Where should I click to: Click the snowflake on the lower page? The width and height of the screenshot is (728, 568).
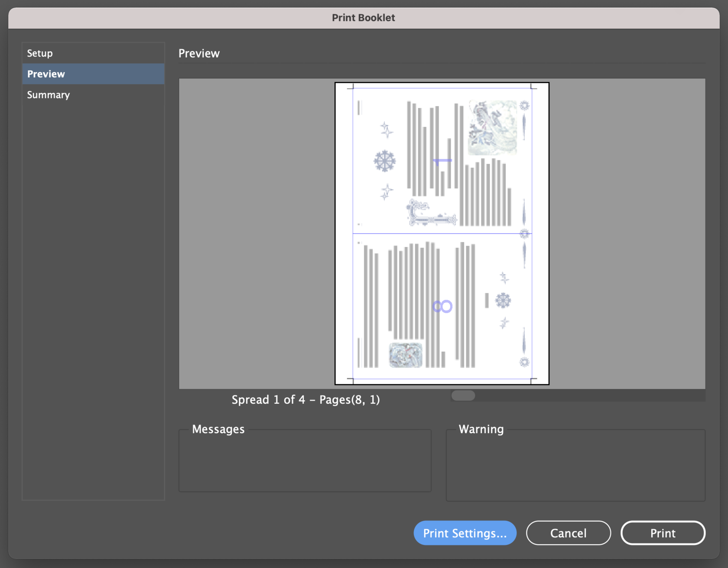(503, 300)
